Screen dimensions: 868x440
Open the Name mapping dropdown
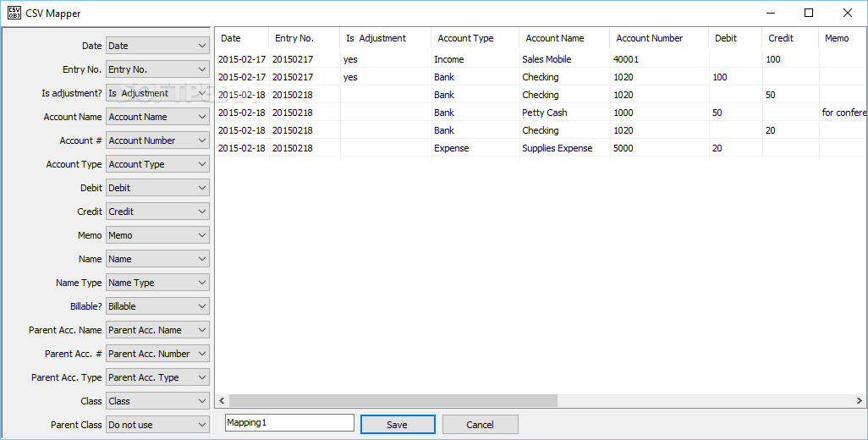pos(157,259)
